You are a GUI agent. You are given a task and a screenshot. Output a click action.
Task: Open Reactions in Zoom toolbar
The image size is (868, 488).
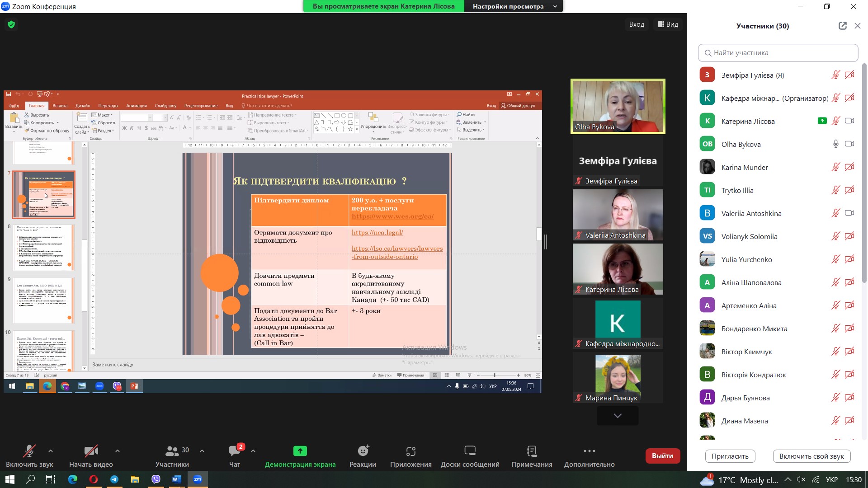click(363, 456)
